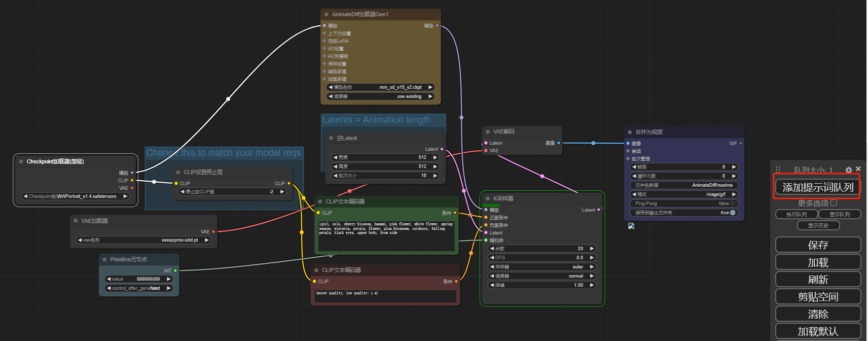Click CLIP output port on Checkpoint加载器
The height and width of the screenshot is (341, 868).
pyautogui.click(x=132, y=181)
